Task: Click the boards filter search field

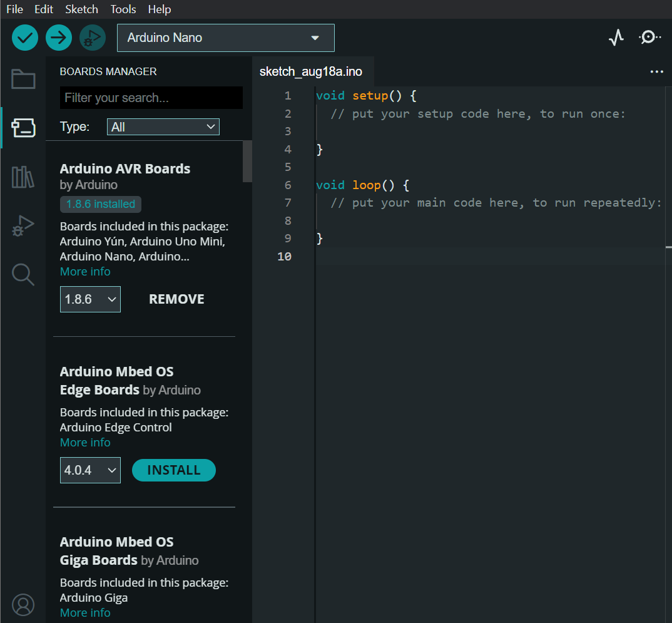Action: tap(151, 98)
